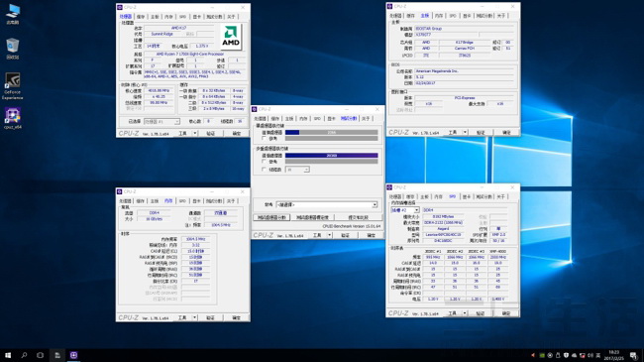Open the Action Center notification icon
Image resolution: width=644 pixels, height=362 pixels.
click(634, 355)
